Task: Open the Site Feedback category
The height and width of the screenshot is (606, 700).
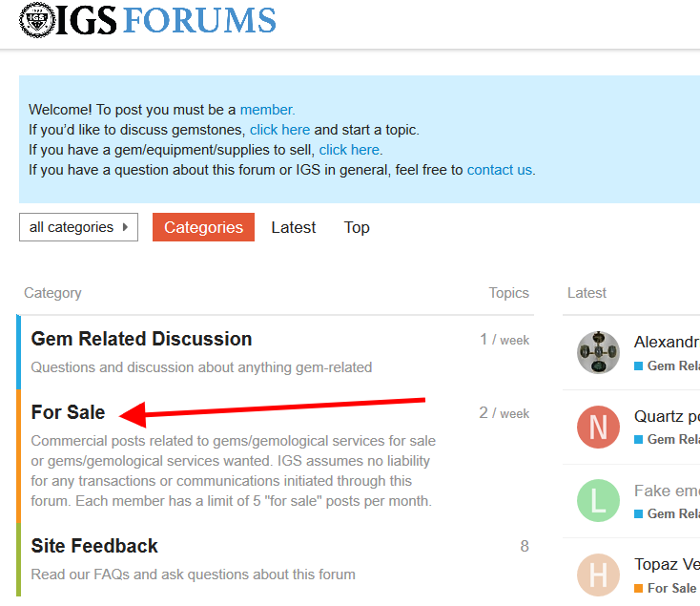Action: [x=94, y=546]
